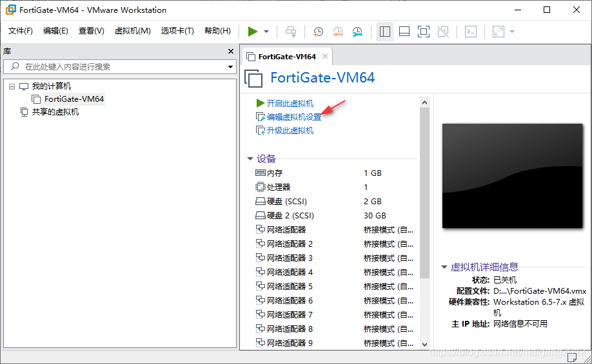Viewport: 592px width, 364px height.
Task: Click the status bar message icon
Action: (x=571, y=357)
